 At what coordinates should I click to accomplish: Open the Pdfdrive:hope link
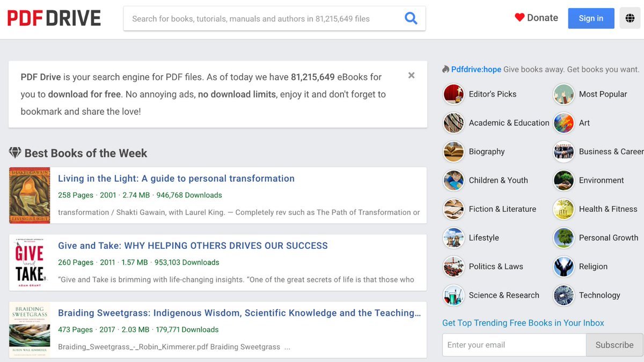coord(475,69)
